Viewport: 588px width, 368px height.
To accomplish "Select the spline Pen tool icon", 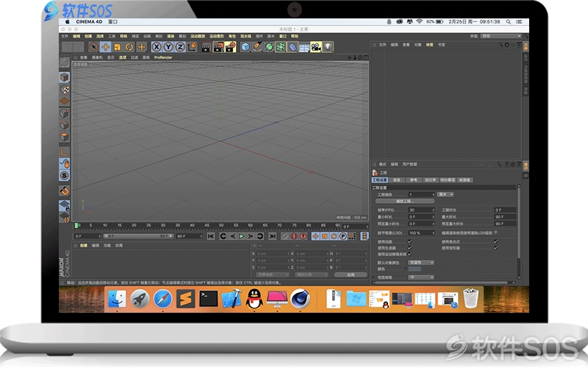I will [x=257, y=47].
